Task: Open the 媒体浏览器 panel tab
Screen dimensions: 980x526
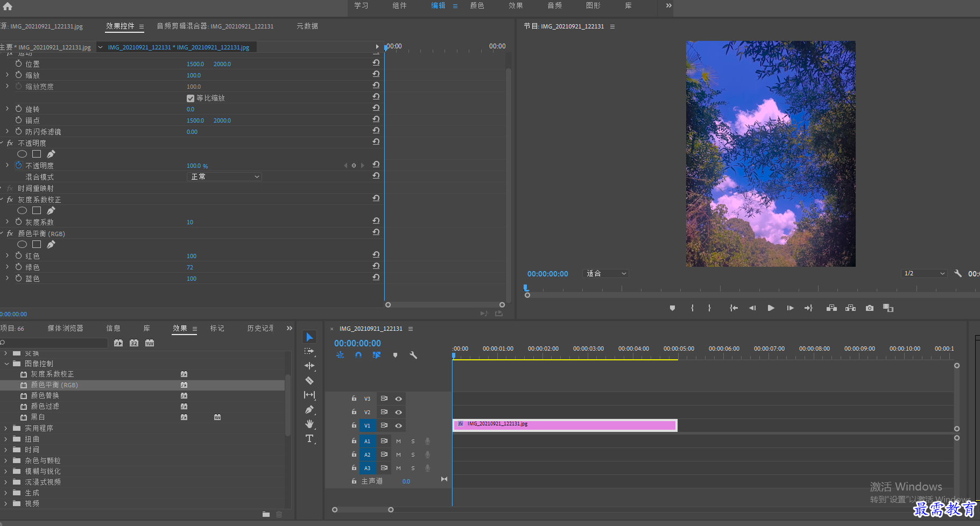Action: 65,328
